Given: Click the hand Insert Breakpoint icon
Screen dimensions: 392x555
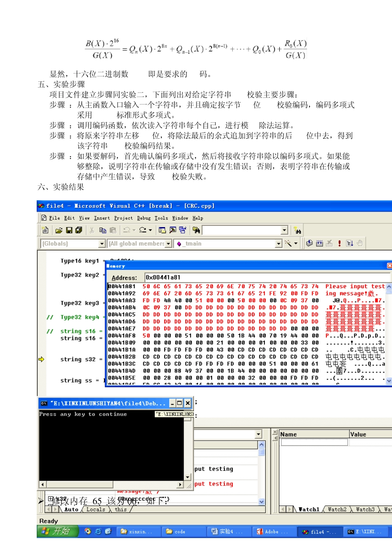Looking at the screenshot, I should point(359,243).
